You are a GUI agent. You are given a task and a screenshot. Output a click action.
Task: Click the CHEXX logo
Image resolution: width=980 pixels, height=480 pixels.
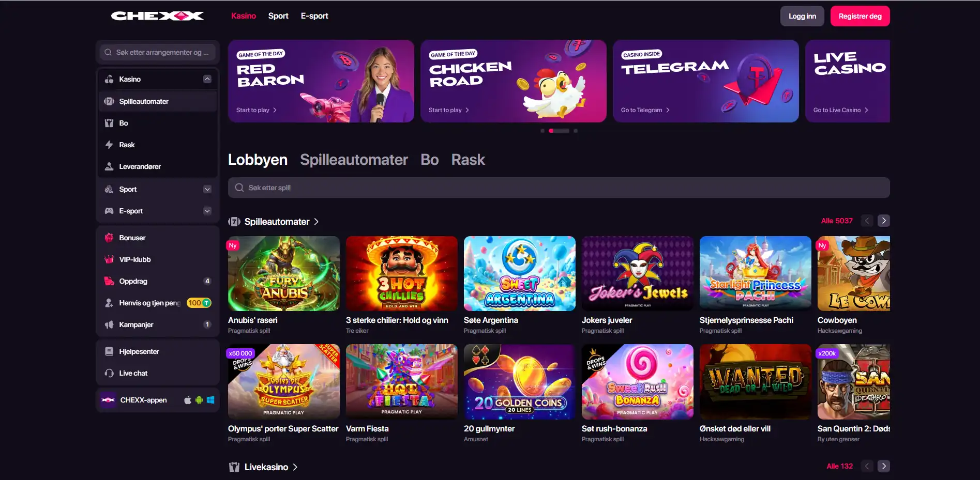click(157, 16)
